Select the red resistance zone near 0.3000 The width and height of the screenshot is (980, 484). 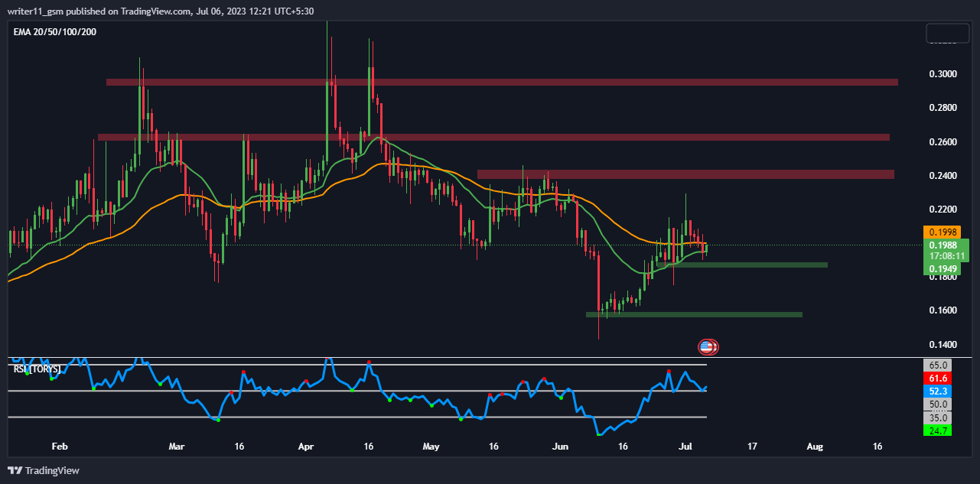pos(502,82)
